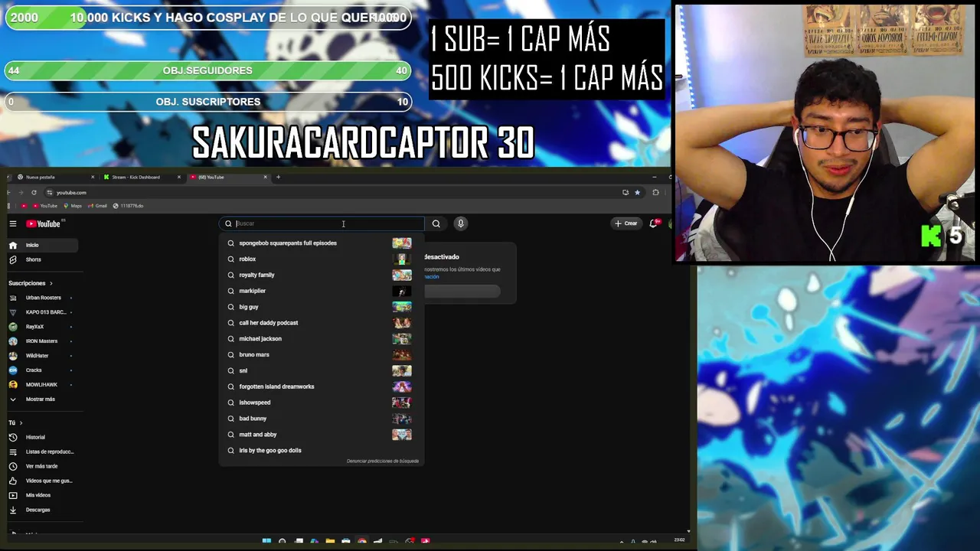This screenshot has width=980, height=551.
Task: Open a new browser tab
Action: coord(278,177)
